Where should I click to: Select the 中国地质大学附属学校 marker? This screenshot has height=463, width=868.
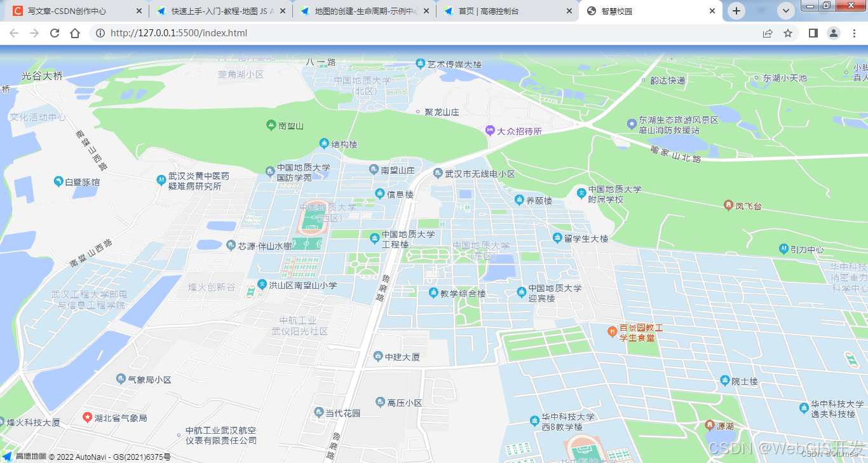pos(581,193)
